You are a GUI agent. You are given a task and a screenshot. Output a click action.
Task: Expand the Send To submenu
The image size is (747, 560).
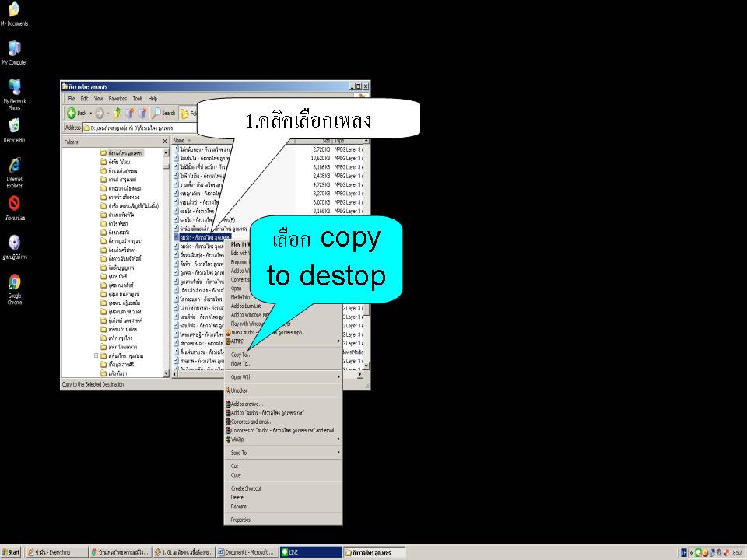pos(283,453)
